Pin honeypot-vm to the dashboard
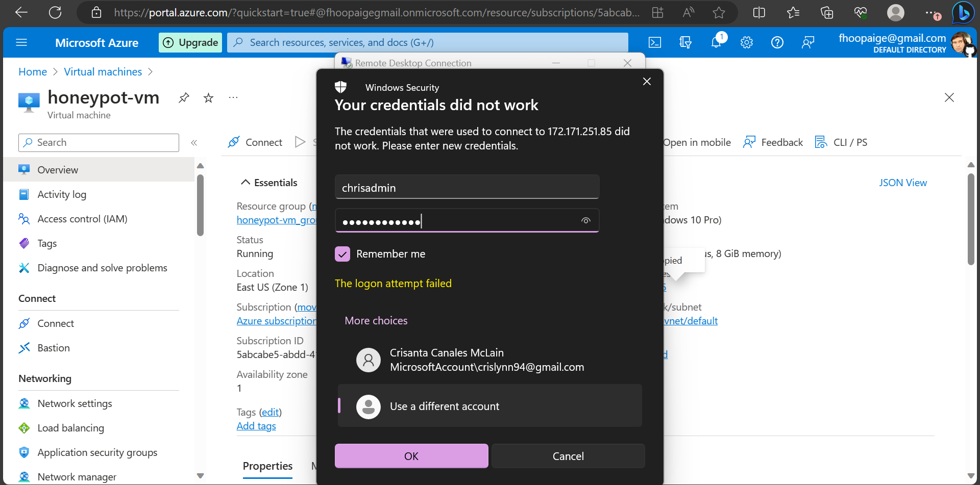This screenshot has width=980, height=485. click(184, 97)
